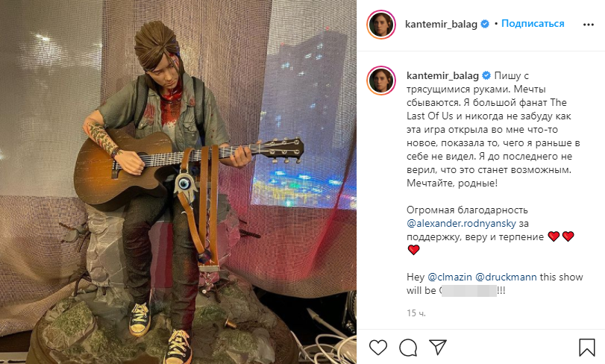Follow the account via Подписаться
The image size is (605, 364).
(533, 24)
